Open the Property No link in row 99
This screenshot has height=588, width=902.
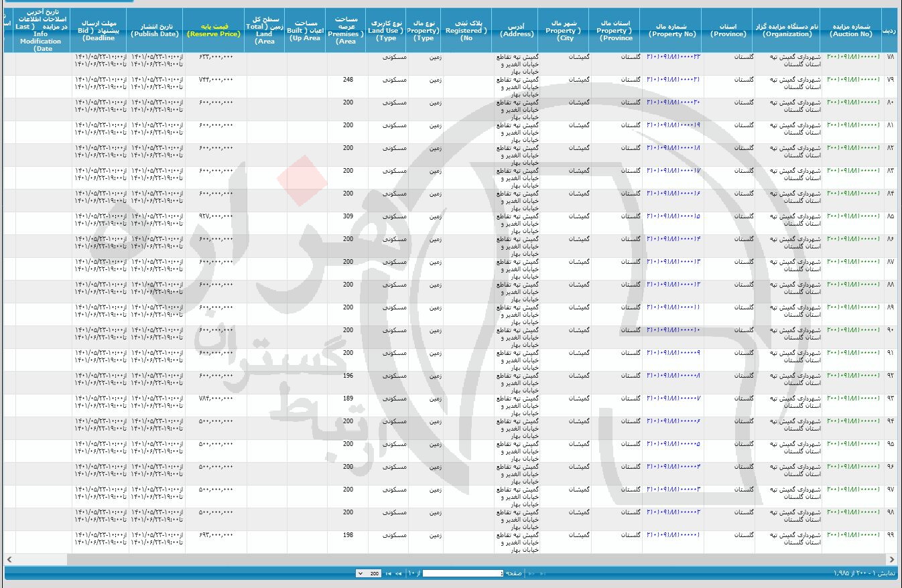coord(673,535)
